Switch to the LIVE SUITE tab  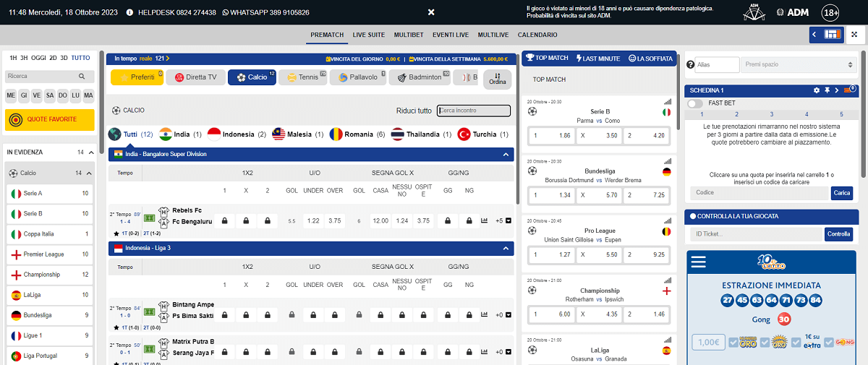coord(369,35)
